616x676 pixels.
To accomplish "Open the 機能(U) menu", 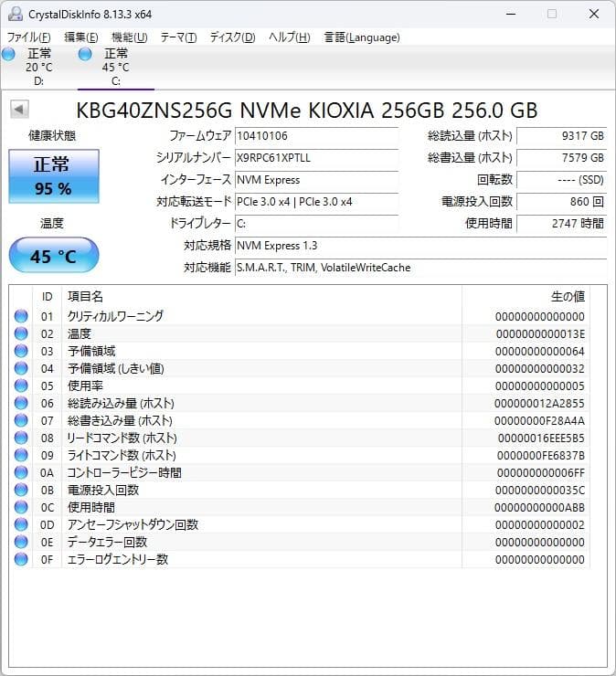I will [x=130, y=37].
